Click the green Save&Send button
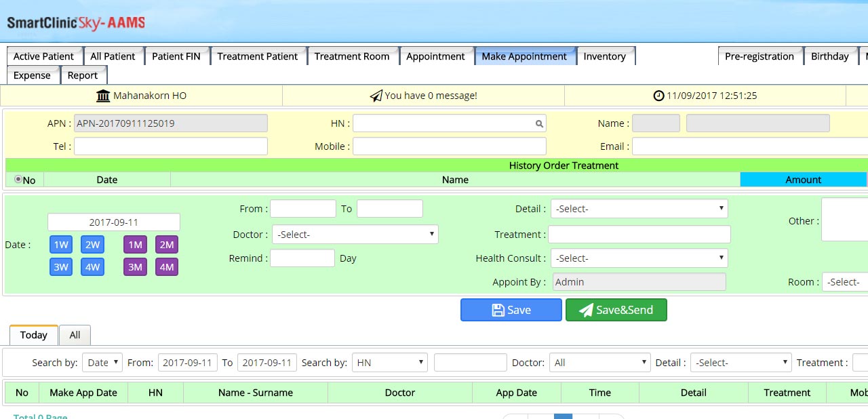 [616, 310]
